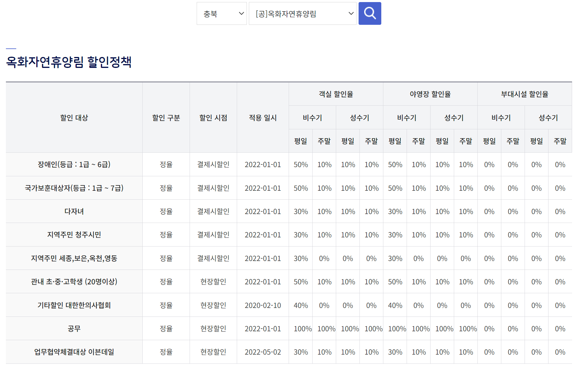Click the 할인 구분 column header
Viewport: 588px width, 380px height.
pos(166,117)
